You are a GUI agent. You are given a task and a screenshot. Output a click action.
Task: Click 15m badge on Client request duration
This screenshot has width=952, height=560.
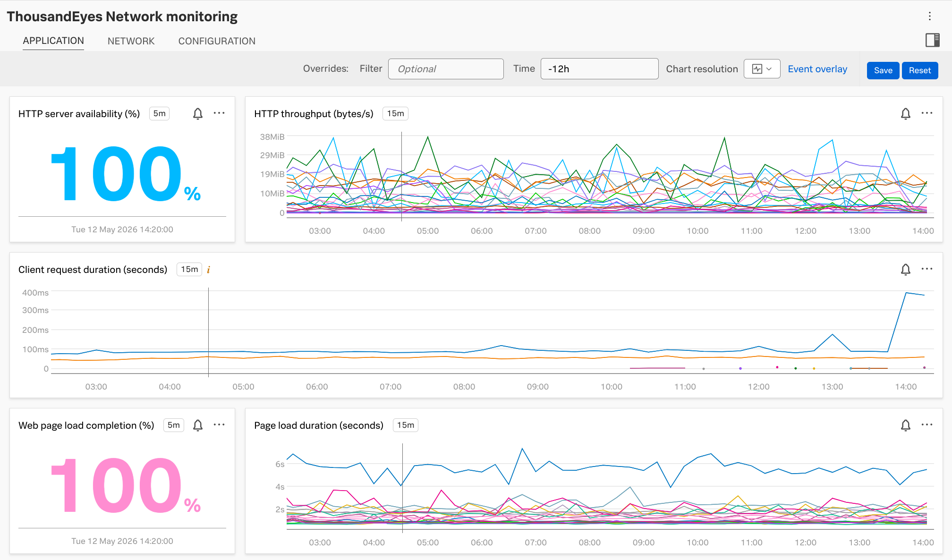point(189,270)
